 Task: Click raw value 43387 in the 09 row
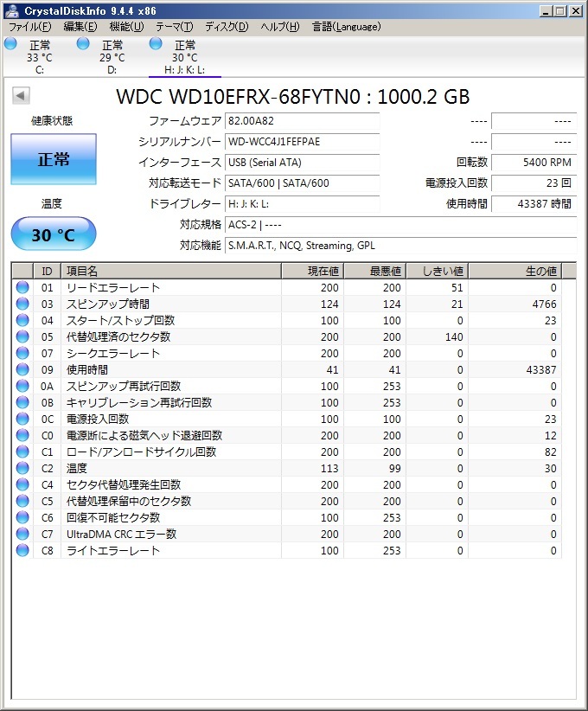point(541,370)
